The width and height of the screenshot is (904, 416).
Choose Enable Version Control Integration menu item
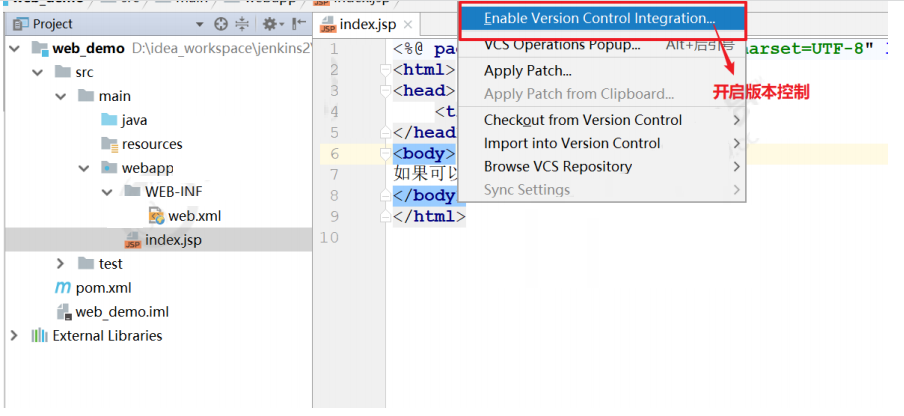[x=602, y=19]
